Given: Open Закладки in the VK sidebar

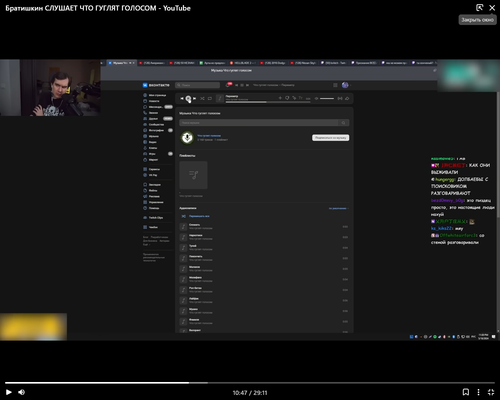Looking at the screenshot, I should [x=152, y=184].
